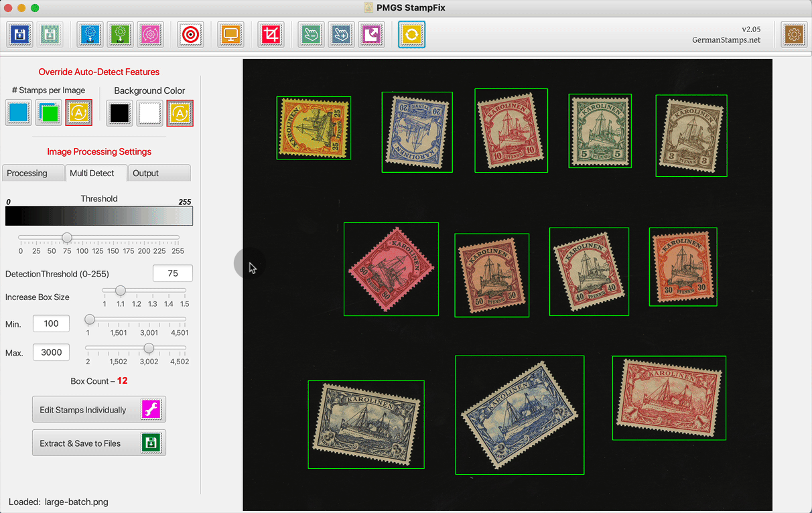
Task: Click the orange monitor display icon
Action: click(231, 34)
